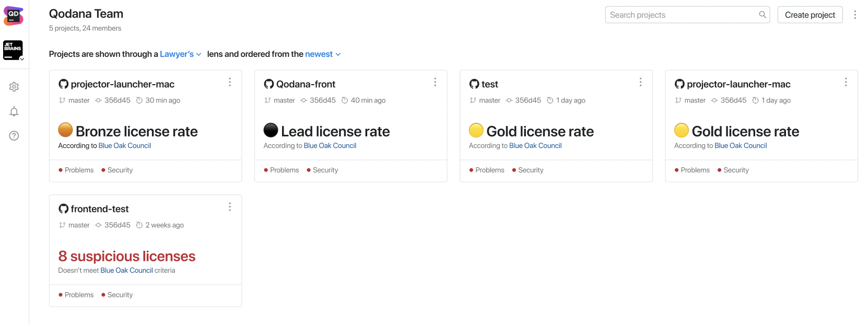Click the search magnifier icon
This screenshot has height=325, width=868.
(x=763, y=15)
